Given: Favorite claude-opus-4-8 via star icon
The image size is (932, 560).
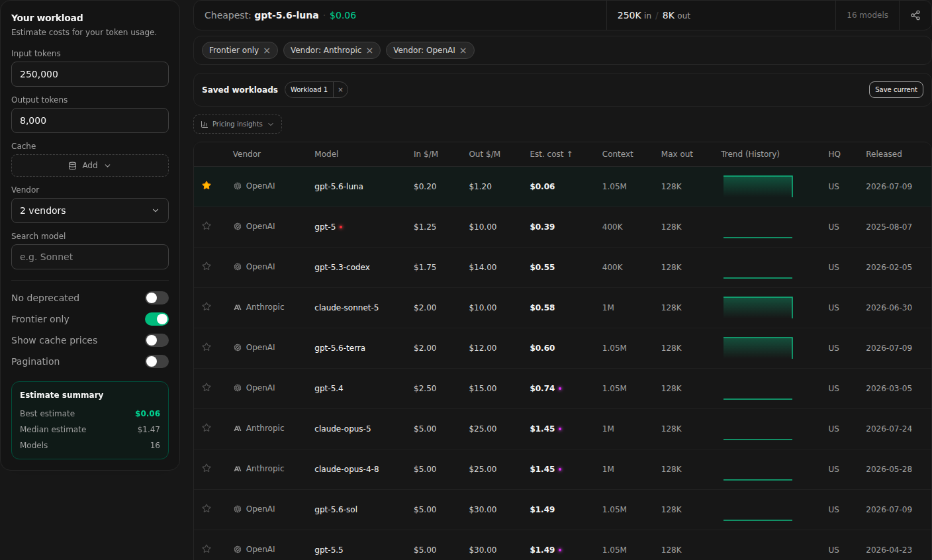Looking at the screenshot, I should 207,468.
